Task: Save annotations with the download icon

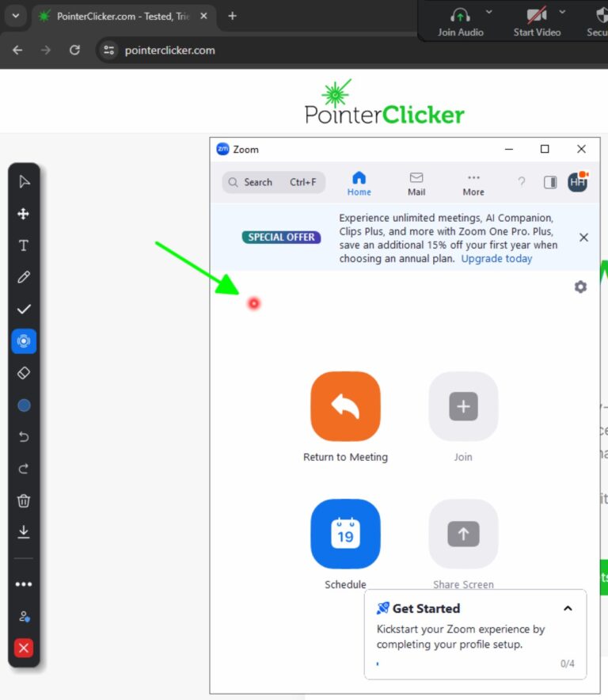Action: click(24, 531)
